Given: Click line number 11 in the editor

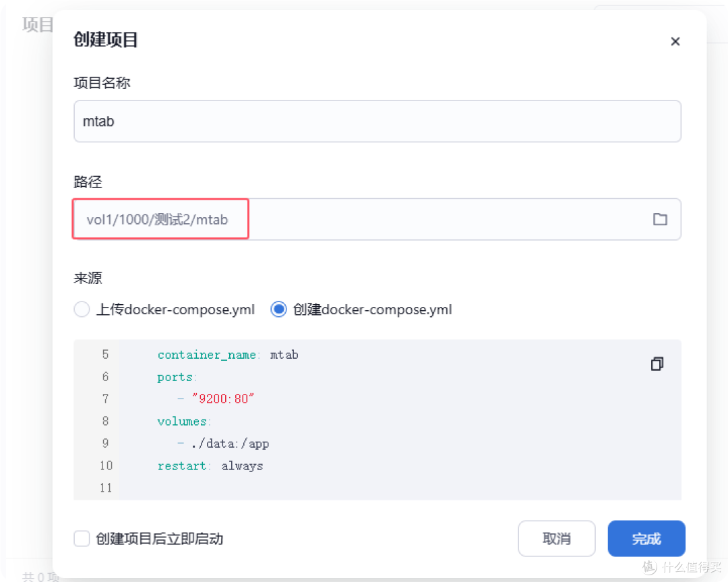Looking at the screenshot, I should pyautogui.click(x=106, y=488).
